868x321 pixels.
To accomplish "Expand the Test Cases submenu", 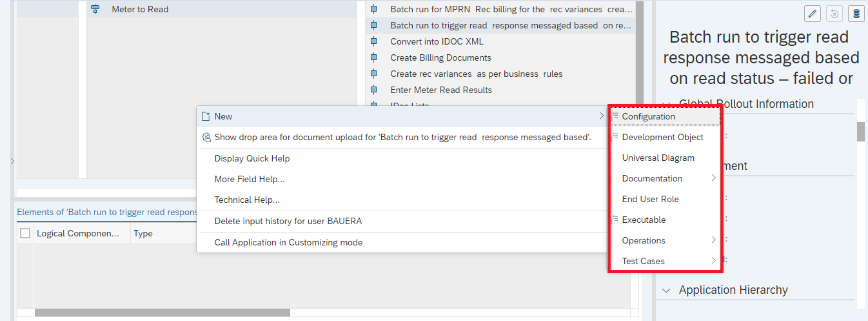I will pyautogui.click(x=713, y=261).
